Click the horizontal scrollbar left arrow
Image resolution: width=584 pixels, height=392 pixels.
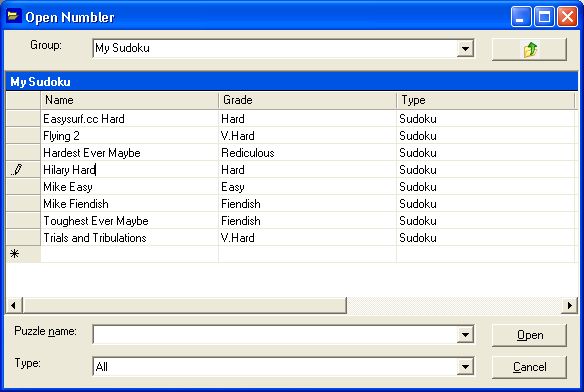pyautogui.click(x=13, y=306)
